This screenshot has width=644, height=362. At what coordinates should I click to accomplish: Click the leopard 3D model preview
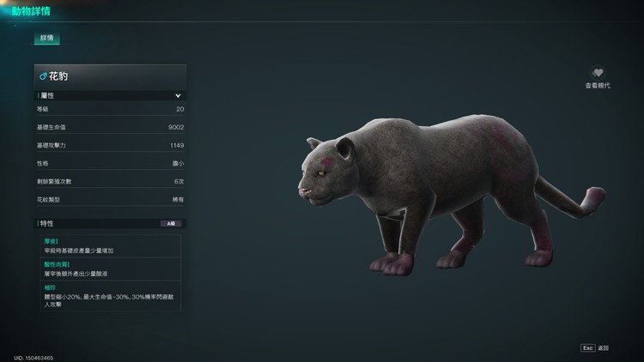(x=451, y=194)
